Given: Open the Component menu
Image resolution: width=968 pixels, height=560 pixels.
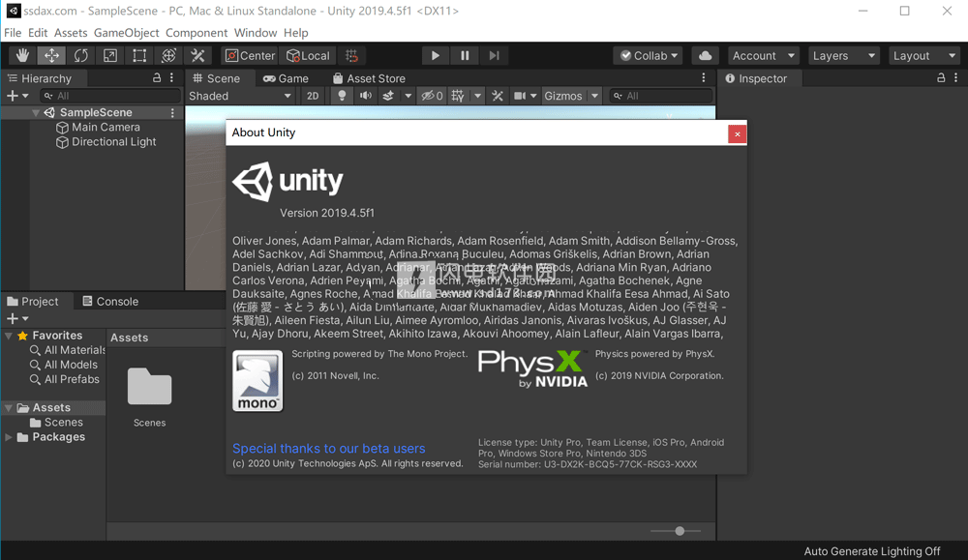Looking at the screenshot, I should coord(197,33).
